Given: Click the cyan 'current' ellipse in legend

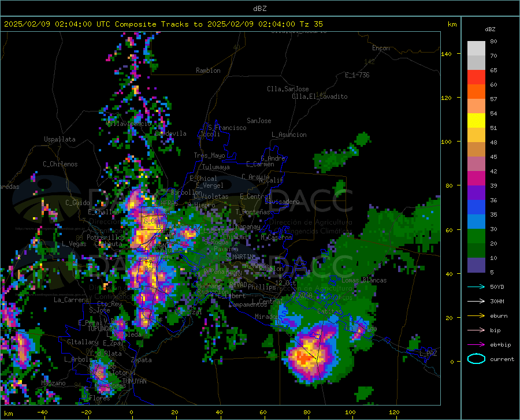Looking at the screenshot, I should [476, 359].
